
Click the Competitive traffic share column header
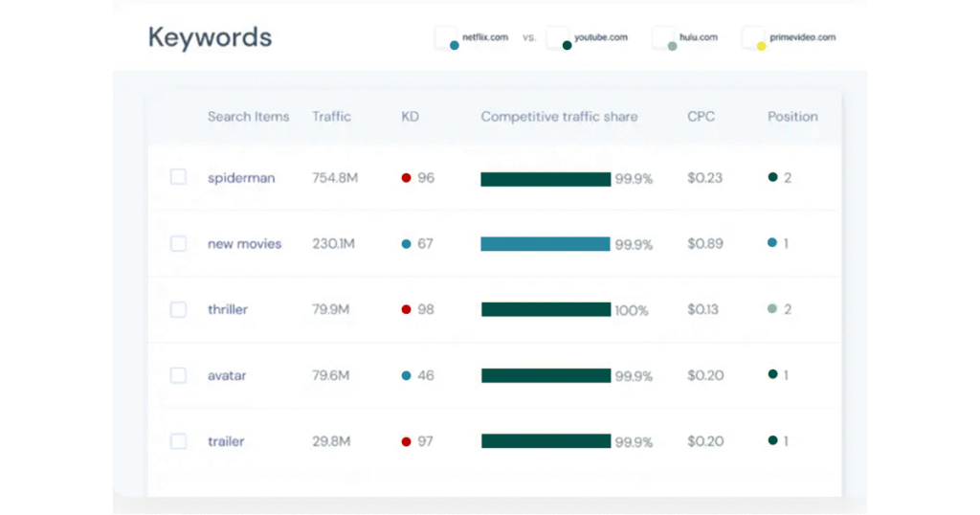coord(559,117)
